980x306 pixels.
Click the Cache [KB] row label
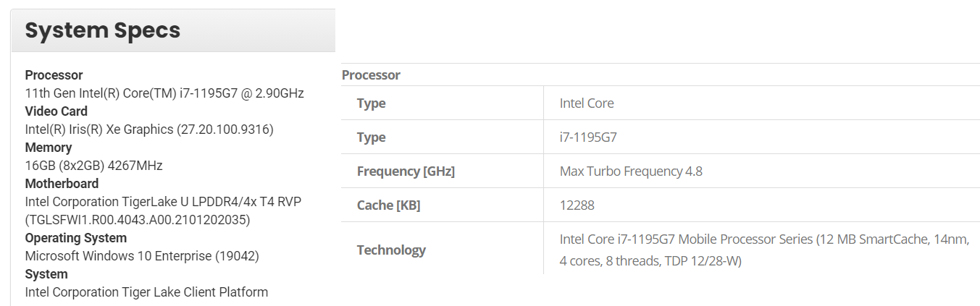[388, 205]
